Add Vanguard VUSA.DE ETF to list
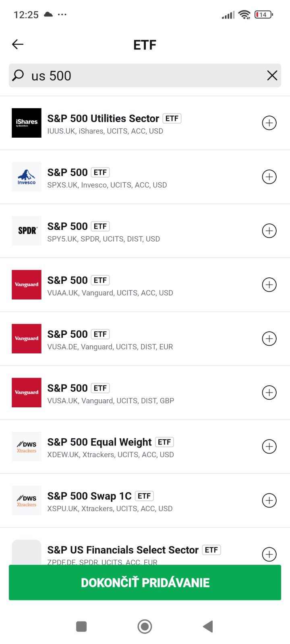 [x=269, y=339]
